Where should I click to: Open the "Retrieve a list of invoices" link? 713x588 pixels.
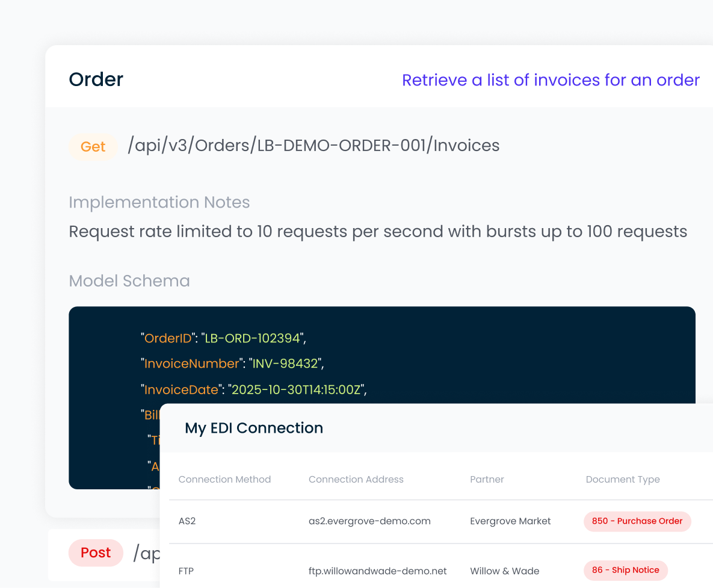point(551,80)
